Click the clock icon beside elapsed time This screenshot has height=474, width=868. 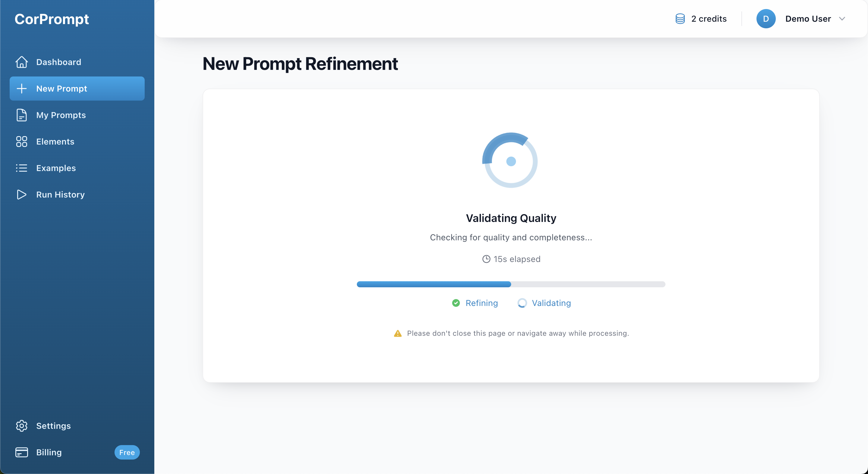pos(486,259)
